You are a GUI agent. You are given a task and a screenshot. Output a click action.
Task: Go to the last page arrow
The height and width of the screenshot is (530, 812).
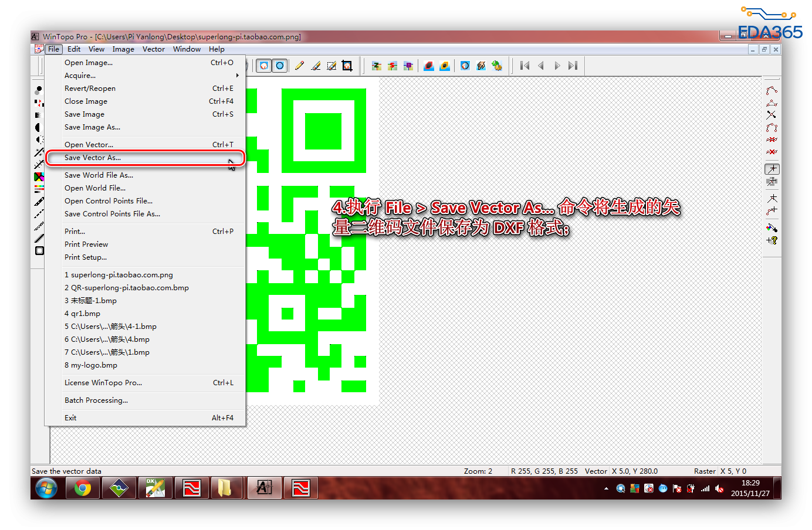click(573, 66)
